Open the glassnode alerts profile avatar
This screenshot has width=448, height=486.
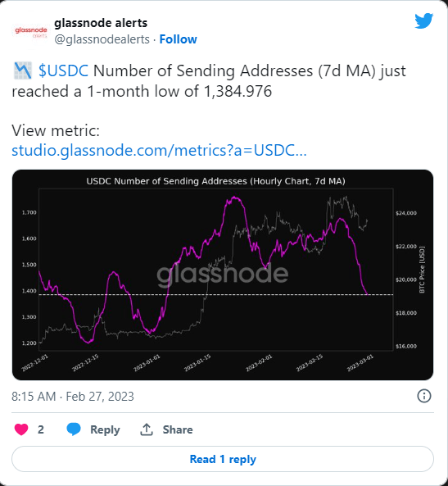tap(31, 32)
